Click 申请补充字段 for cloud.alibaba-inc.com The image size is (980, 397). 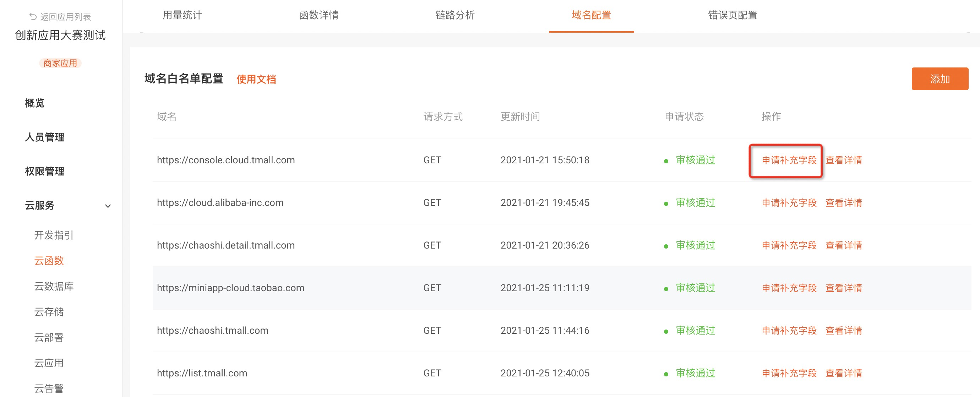point(789,203)
